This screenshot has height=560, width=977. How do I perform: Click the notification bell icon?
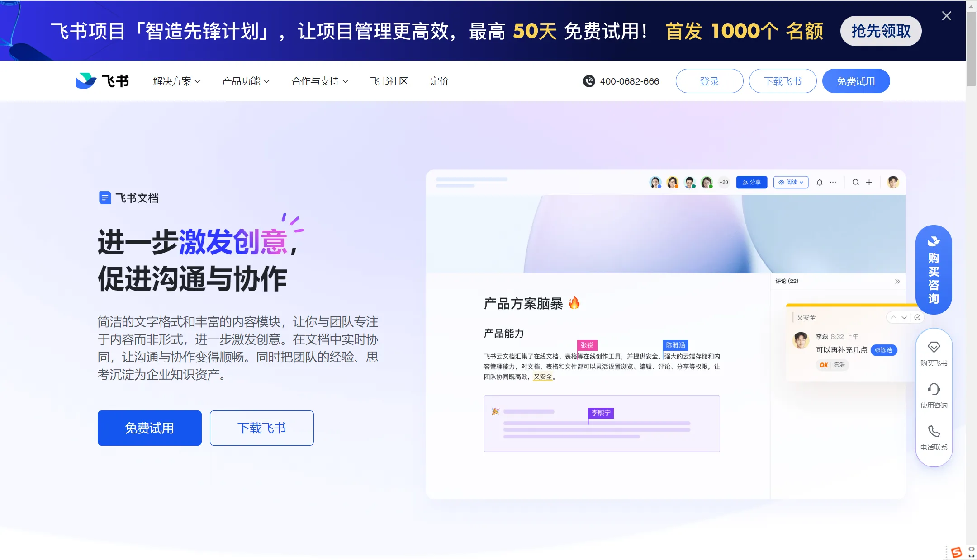[x=820, y=183]
